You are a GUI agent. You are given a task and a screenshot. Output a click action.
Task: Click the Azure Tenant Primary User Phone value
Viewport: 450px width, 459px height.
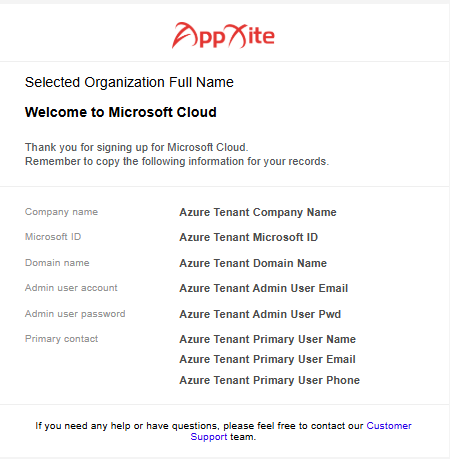tap(270, 380)
